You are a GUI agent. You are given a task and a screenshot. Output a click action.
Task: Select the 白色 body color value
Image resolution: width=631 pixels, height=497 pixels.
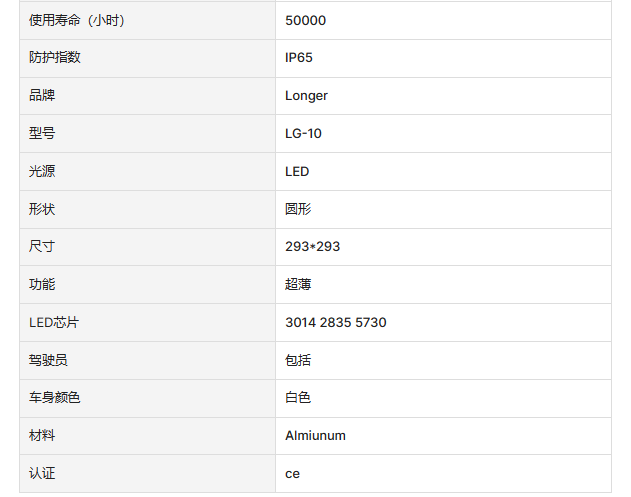pos(298,398)
